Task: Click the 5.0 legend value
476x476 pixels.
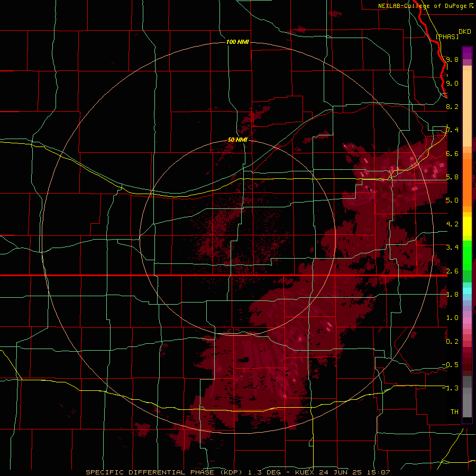Action: point(452,200)
